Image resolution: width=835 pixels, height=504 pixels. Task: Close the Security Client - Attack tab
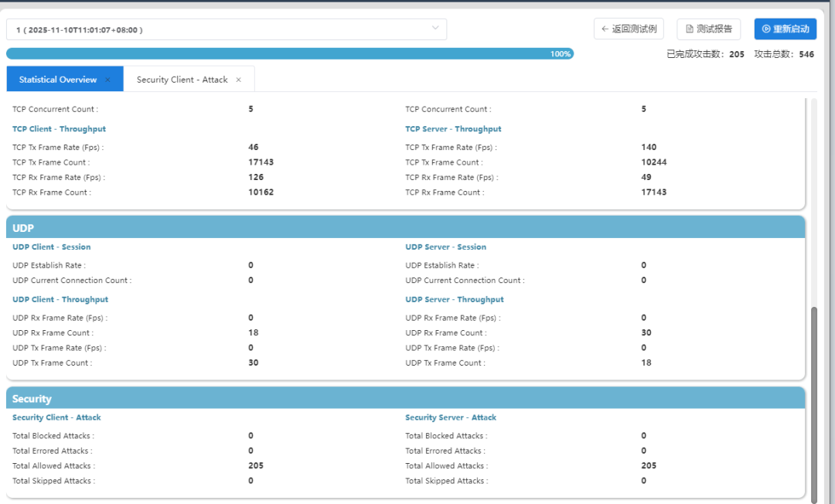(x=239, y=80)
